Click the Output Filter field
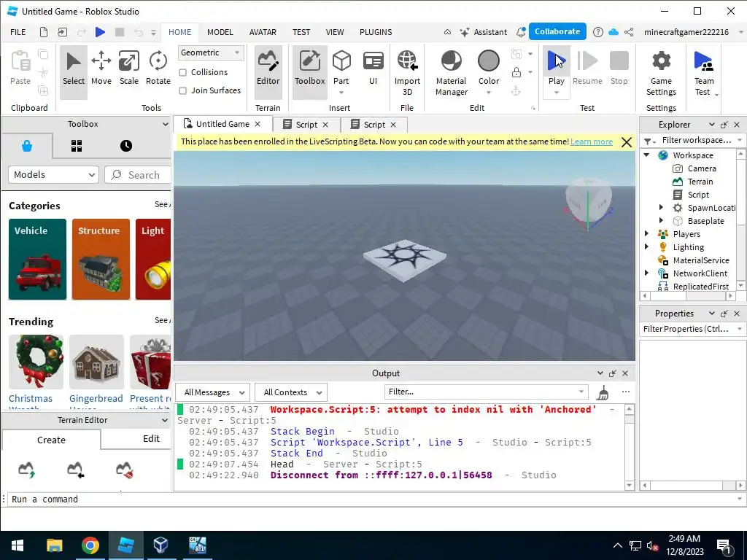 486,392
